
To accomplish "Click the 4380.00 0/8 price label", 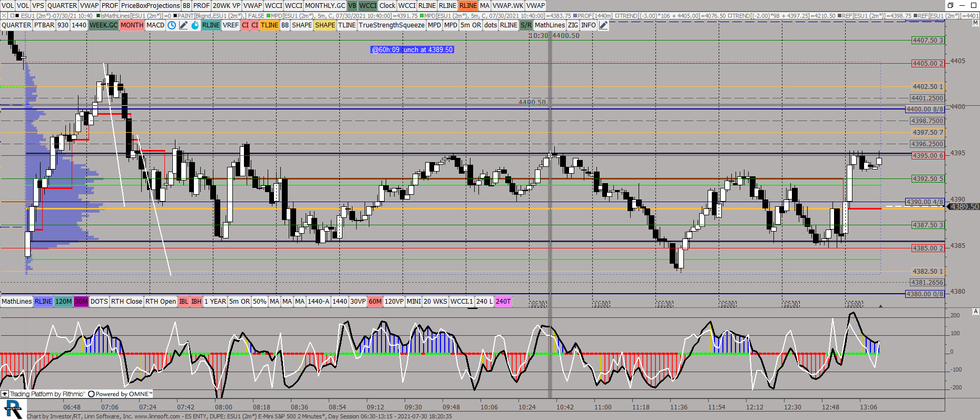I will 925,294.
